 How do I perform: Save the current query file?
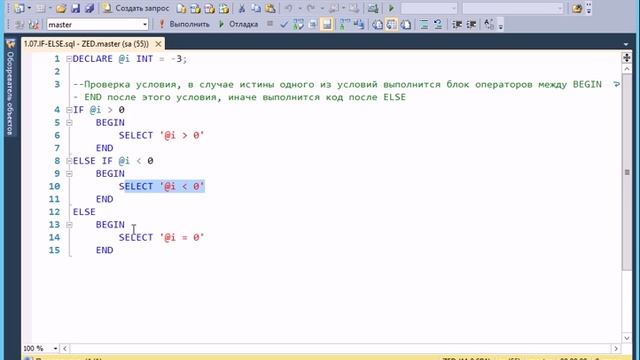pos(76,8)
